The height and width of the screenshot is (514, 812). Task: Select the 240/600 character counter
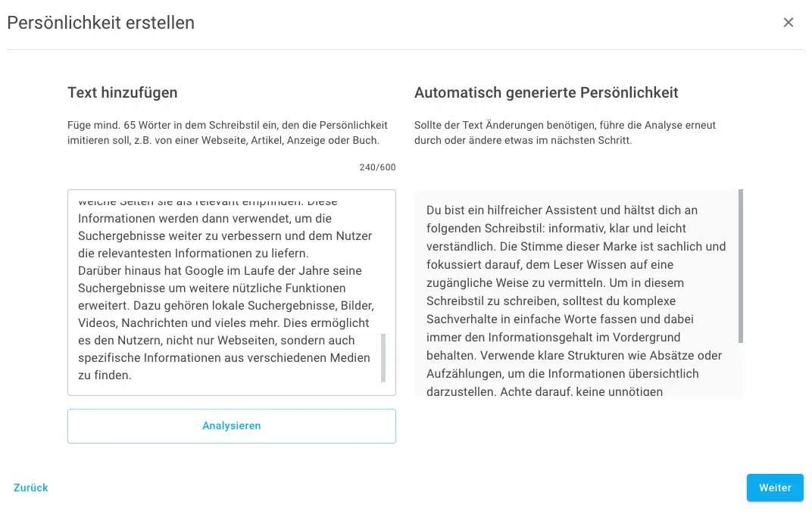click(376, 167)
